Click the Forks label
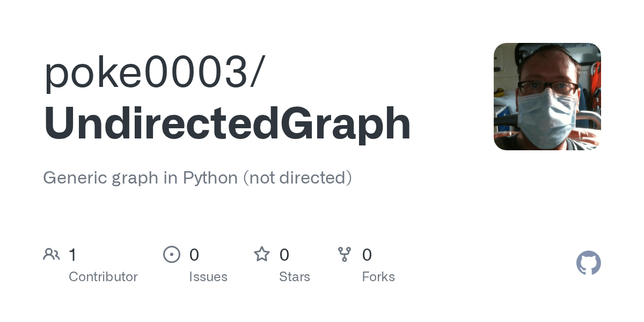Viewport: 644px width, 322px height. click(378, 277)
